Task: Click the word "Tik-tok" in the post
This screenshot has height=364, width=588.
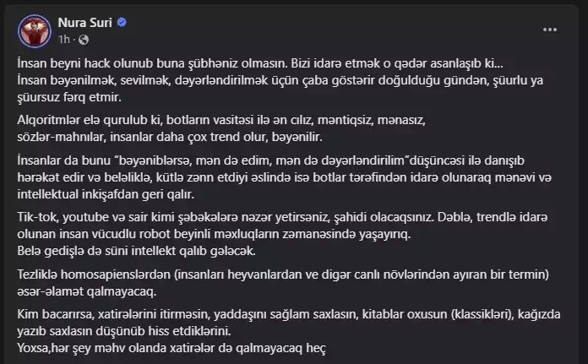Action: coord(36,215)
